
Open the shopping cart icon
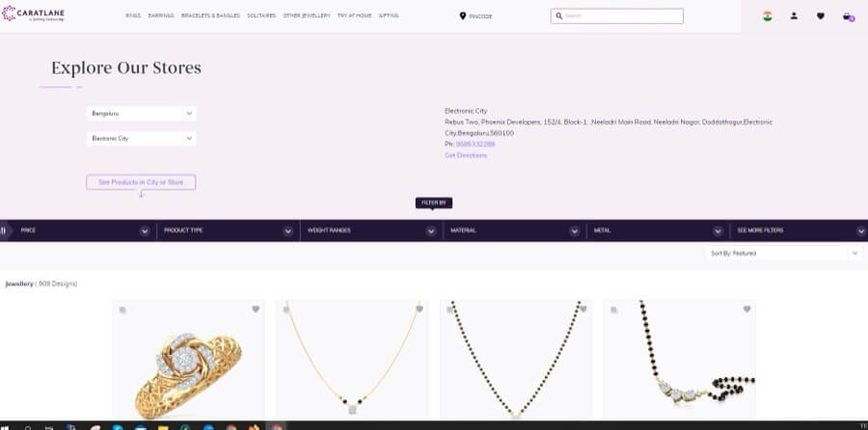(x=848, y=16)
